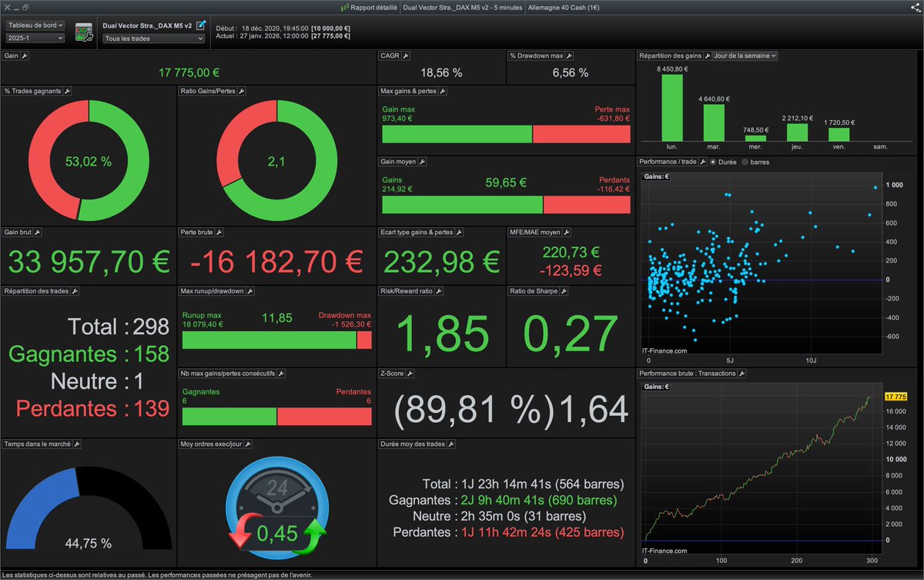Configure the % Drawdown max panel via wrench
This screenshot has height=580, width=924.
pos(571,56)
